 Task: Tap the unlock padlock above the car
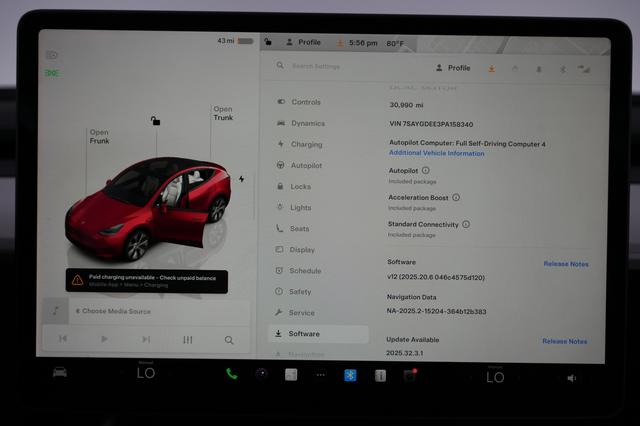coord(155,120)
